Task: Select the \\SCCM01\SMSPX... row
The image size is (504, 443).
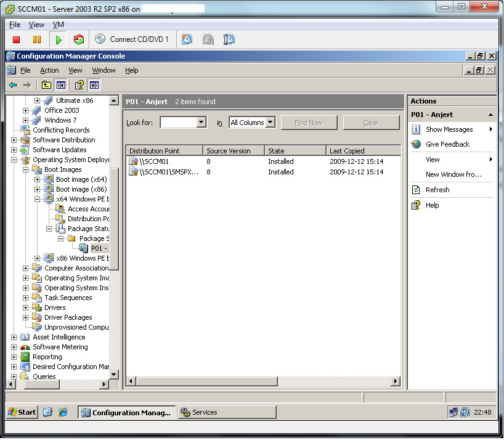Action: [x=264, y=172]
